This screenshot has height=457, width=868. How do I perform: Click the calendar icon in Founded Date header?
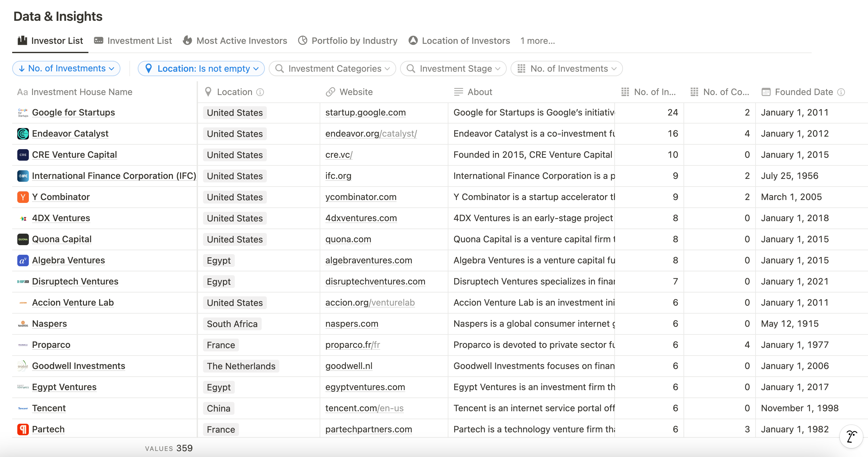(x=766, y=92)
